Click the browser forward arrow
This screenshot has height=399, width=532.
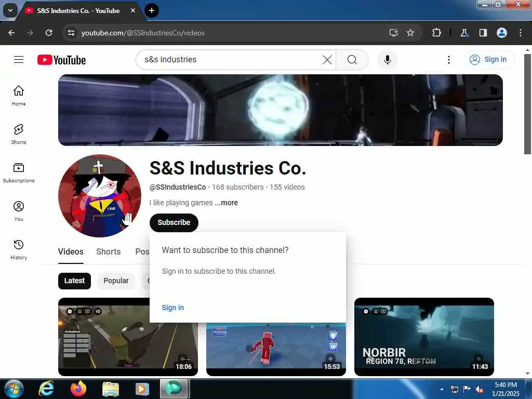pos(30,33)
